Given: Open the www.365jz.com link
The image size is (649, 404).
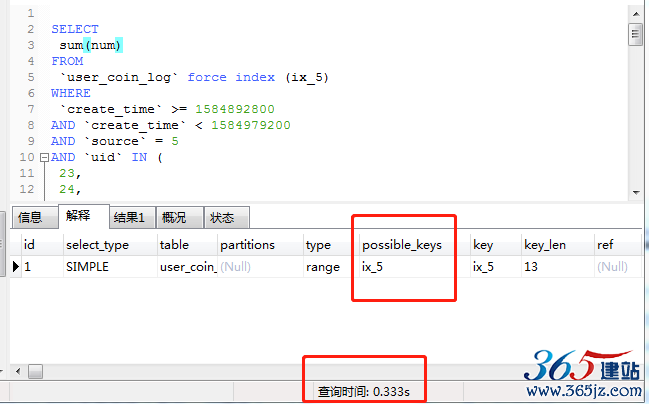Looking at the screenshot, I should coord(584,393).
